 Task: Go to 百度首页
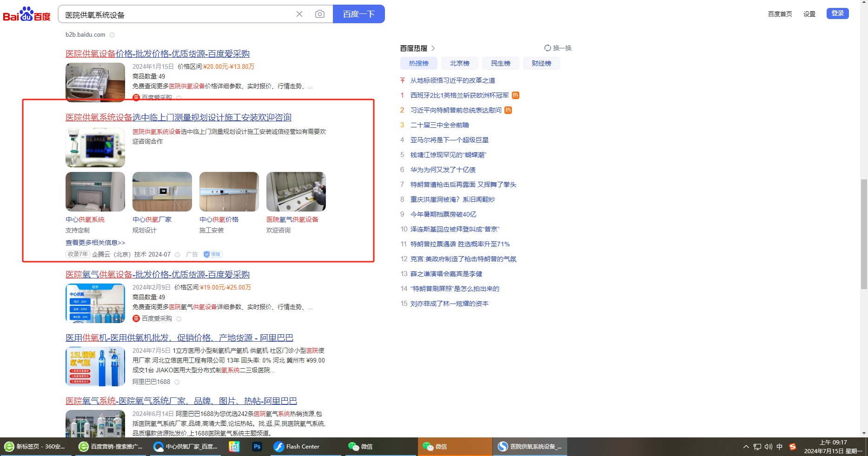[x=780, y=14]
